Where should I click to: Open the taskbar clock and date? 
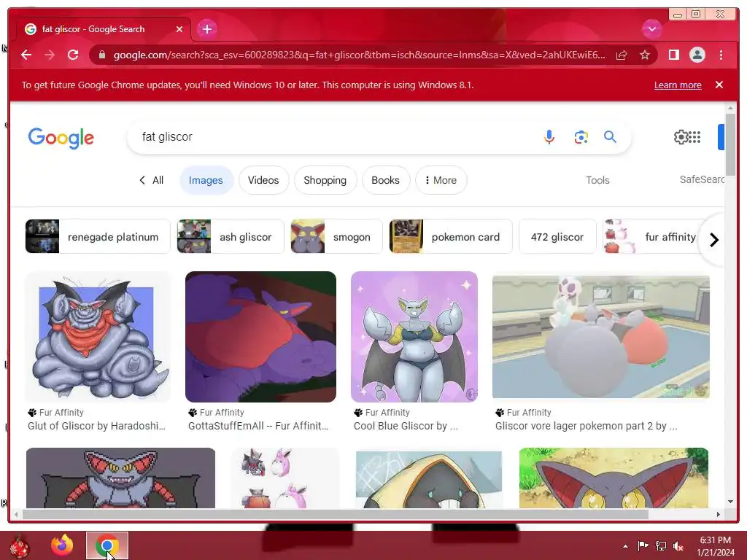point(716,546)
